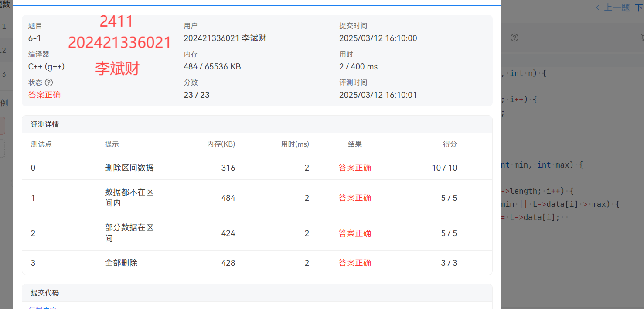Click the 评测详情 section header
644x309 pixels.
[x=45, y=124]
